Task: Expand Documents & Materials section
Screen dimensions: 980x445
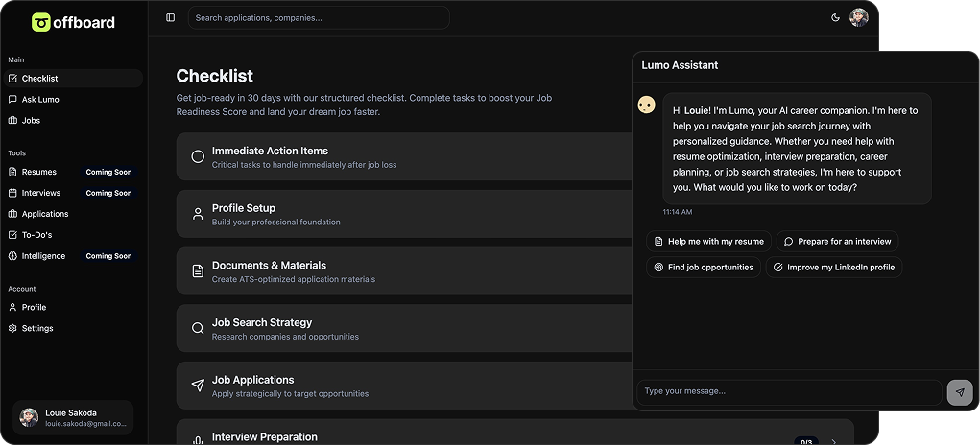Action: tap(403, 271)
